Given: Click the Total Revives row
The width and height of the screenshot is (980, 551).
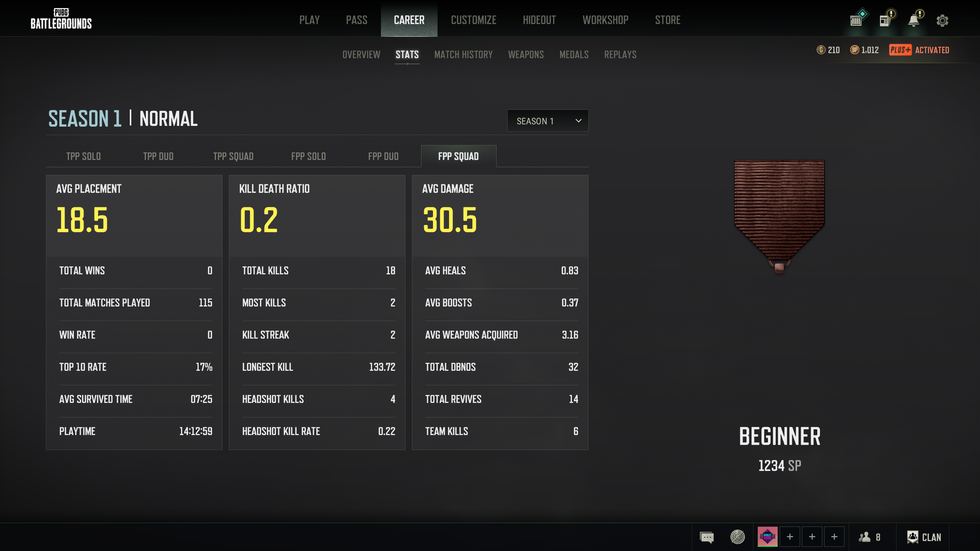Looking at the screenshot, I should coord(501,399).
